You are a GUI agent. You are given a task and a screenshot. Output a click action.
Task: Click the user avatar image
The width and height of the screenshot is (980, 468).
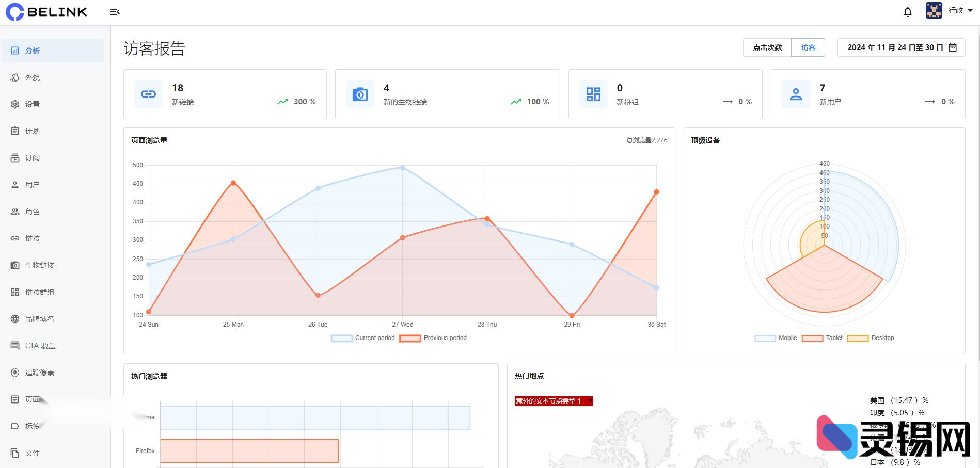(x=934, y=10)
